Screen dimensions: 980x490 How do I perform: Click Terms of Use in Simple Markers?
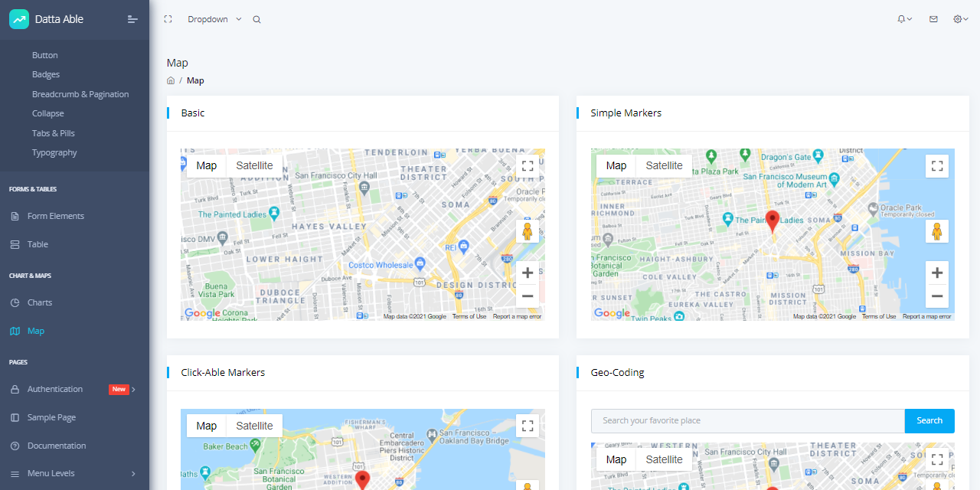coord(879,316)
